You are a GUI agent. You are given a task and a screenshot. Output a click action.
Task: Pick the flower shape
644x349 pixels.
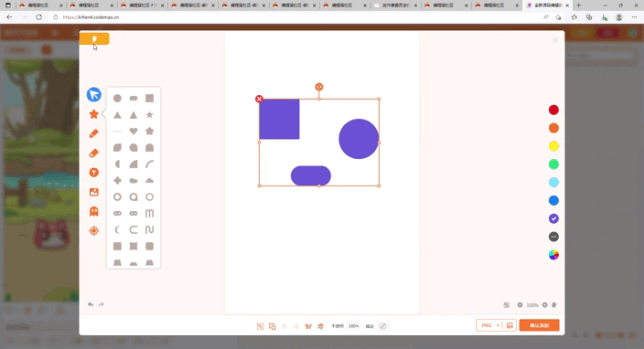pos(149,132)
